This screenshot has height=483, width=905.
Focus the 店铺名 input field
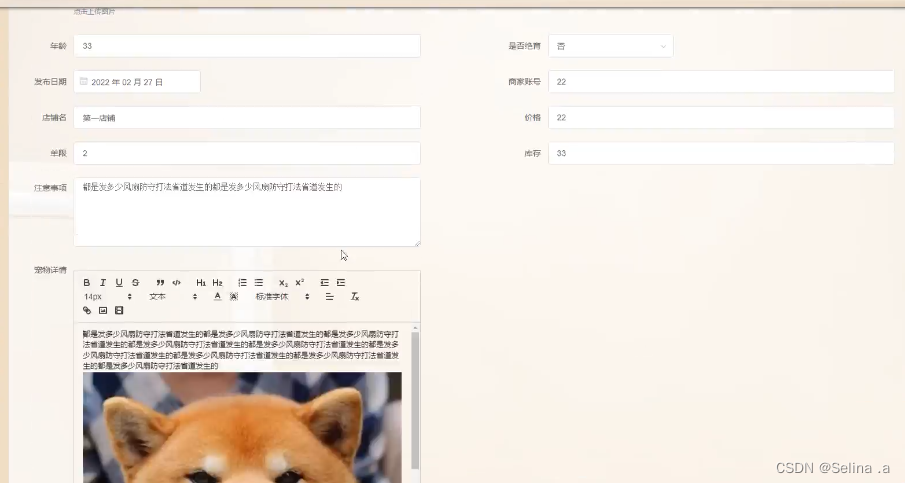[x=247, y=118]
